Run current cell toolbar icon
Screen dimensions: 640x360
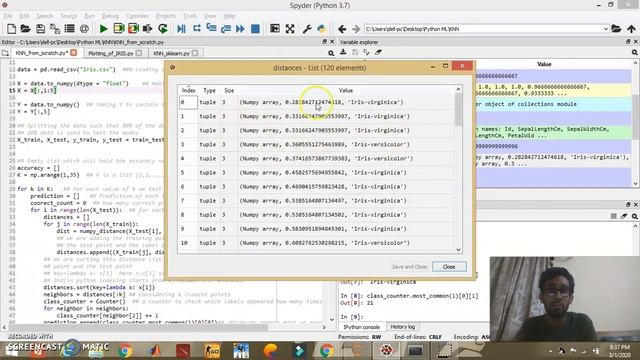coord(119,29)
